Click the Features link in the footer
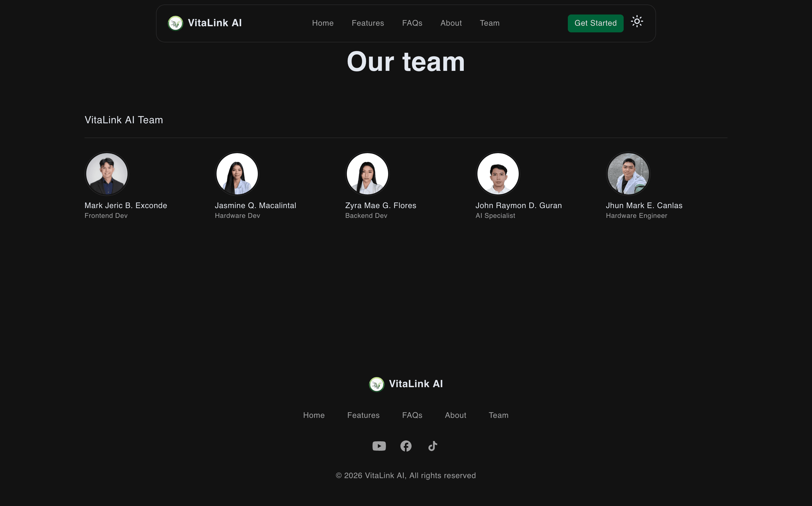 coord(363,415)
